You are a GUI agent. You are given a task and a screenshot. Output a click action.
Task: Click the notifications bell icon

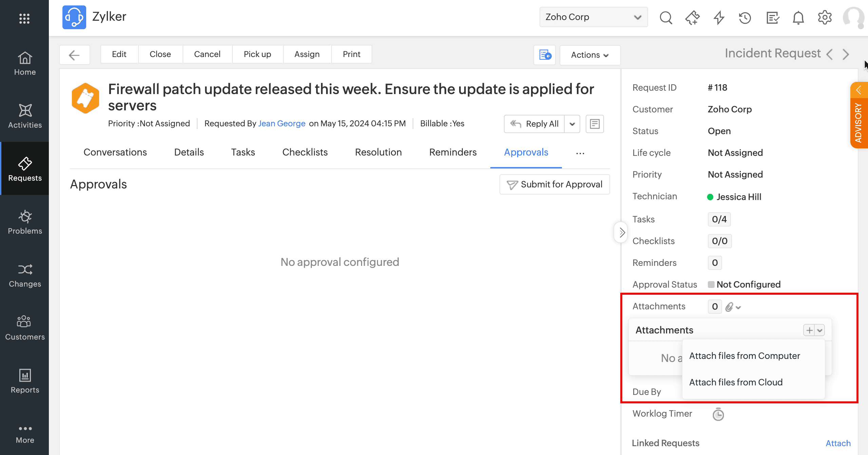798,17
